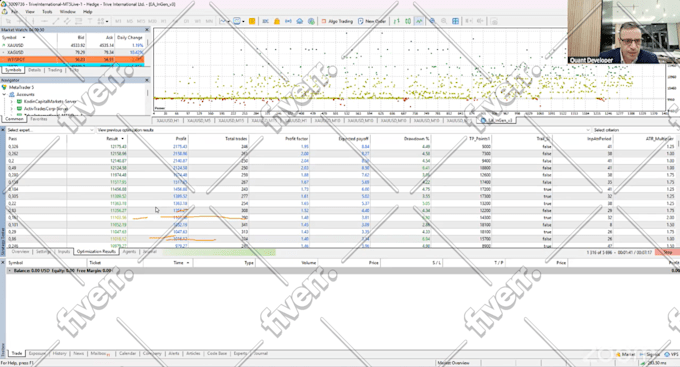
Task: Zoom in on the chart
Action: click(x=432, y=21)
